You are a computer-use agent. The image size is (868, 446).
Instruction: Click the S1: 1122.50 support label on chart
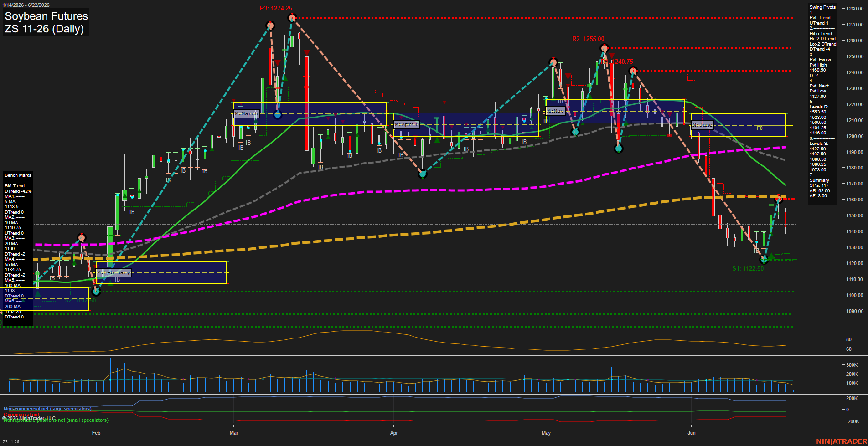[x=748, y=268]
